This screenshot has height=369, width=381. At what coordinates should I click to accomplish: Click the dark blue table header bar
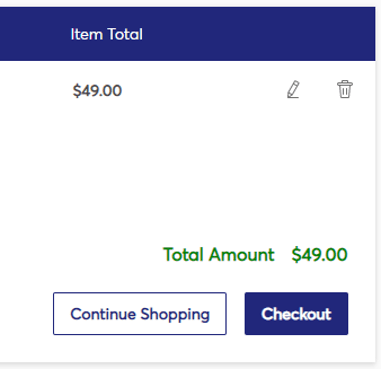click(187, 34)
